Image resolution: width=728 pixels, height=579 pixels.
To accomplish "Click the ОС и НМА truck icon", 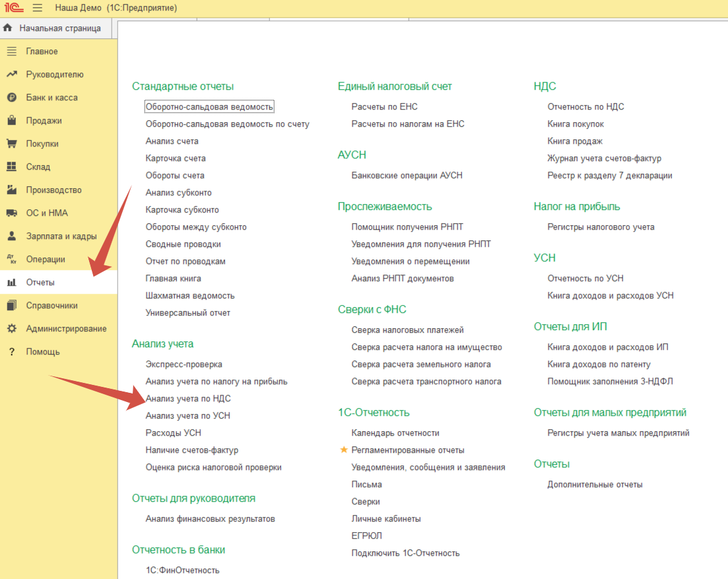I will pos(11,213).
